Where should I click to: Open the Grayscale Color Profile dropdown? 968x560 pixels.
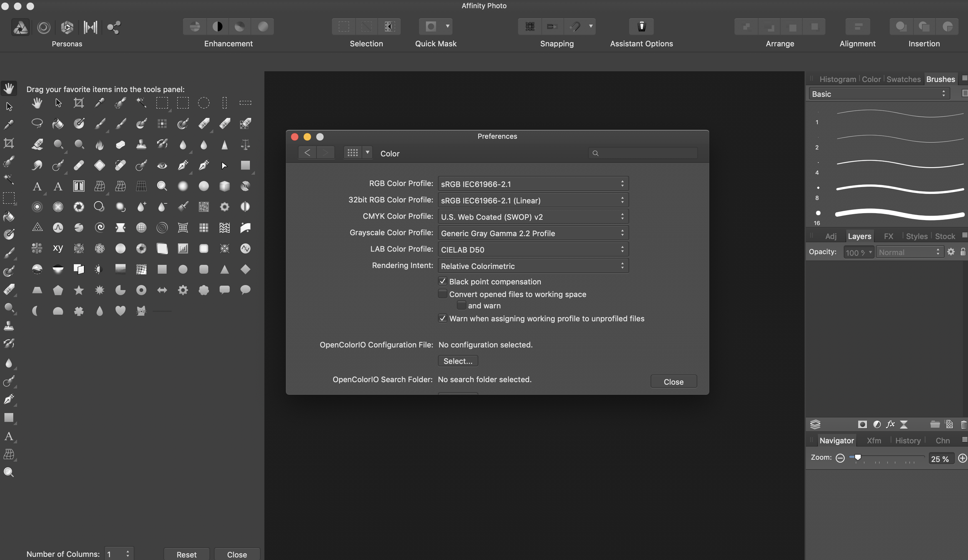coord(533,233)
